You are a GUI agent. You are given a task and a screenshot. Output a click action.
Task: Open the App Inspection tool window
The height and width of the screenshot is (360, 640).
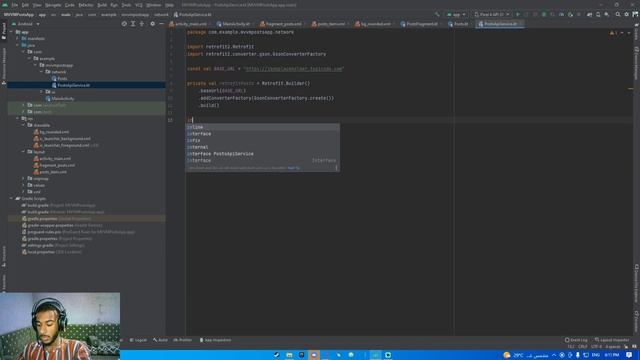point(216,340)
